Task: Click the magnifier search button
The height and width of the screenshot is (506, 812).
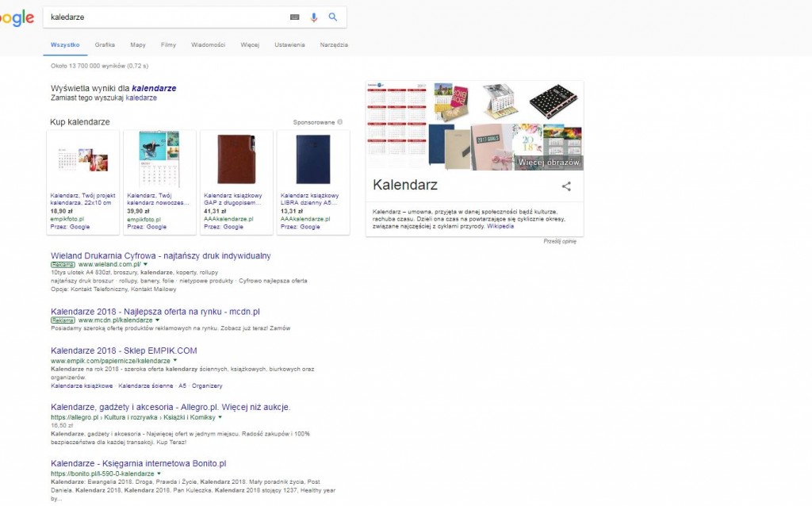Action: tap(333, 17)
